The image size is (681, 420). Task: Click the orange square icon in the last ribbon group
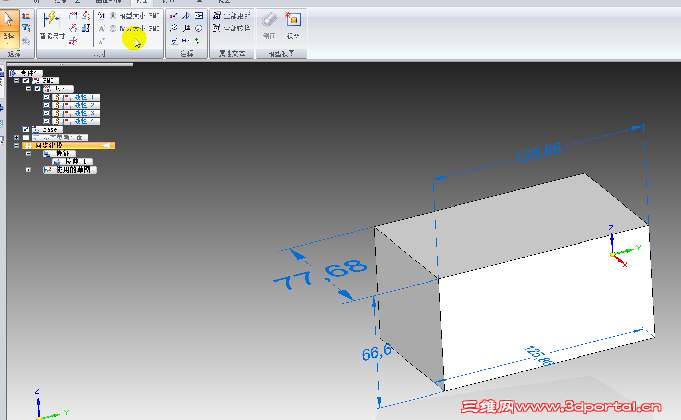click(293, 20)
